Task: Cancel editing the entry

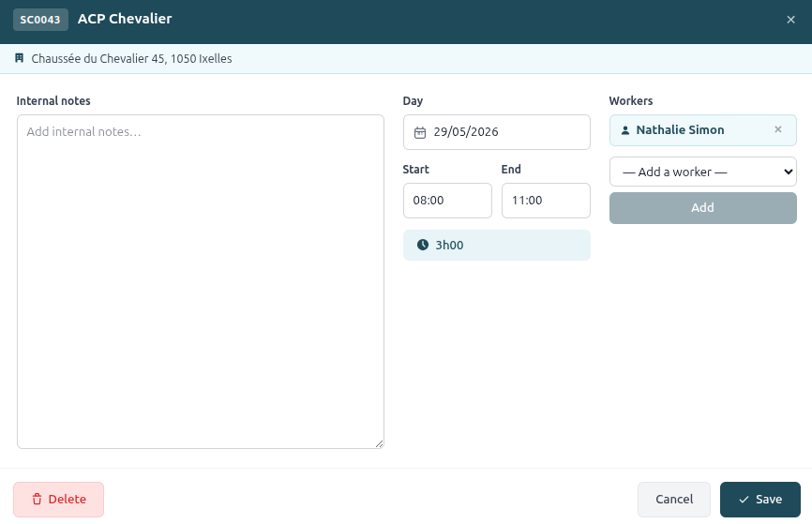Action: (674, 500)
